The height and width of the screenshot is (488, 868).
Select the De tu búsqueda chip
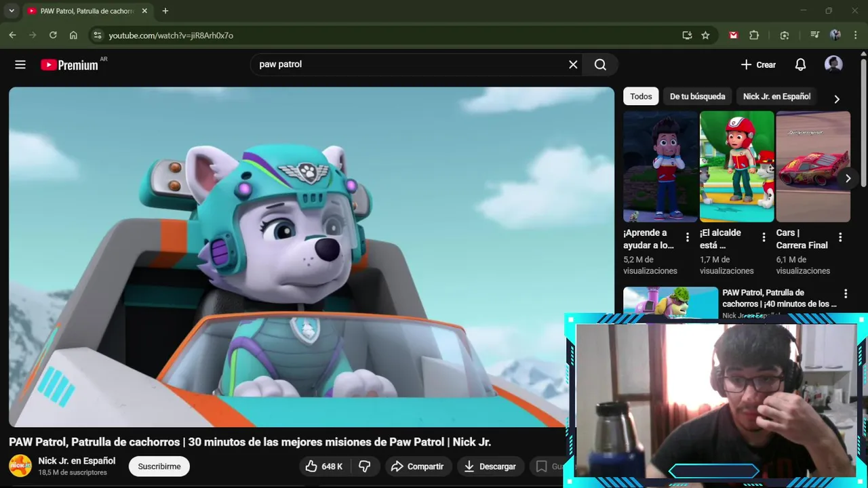coord(697,96)
